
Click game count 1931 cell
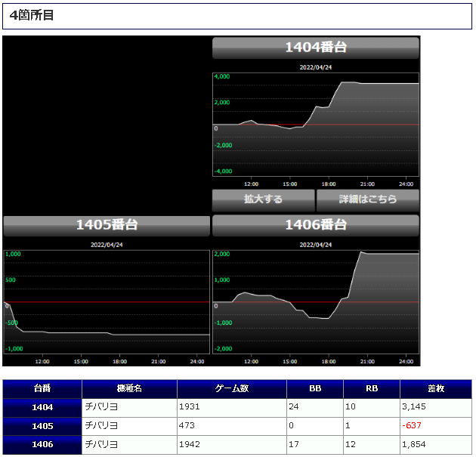(232, 408)
